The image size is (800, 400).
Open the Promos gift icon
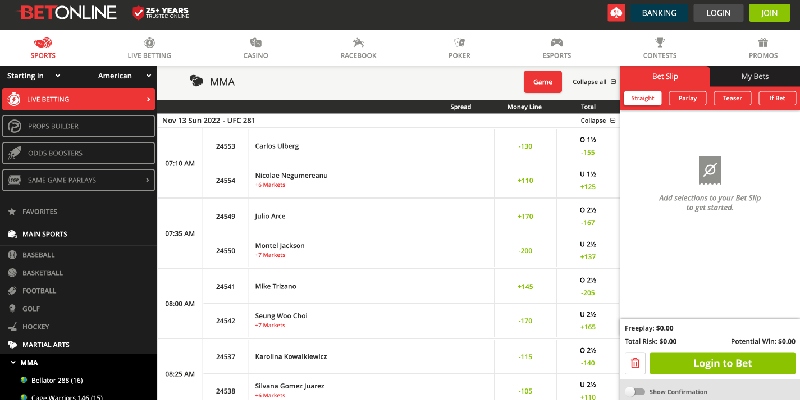[763, 42]
